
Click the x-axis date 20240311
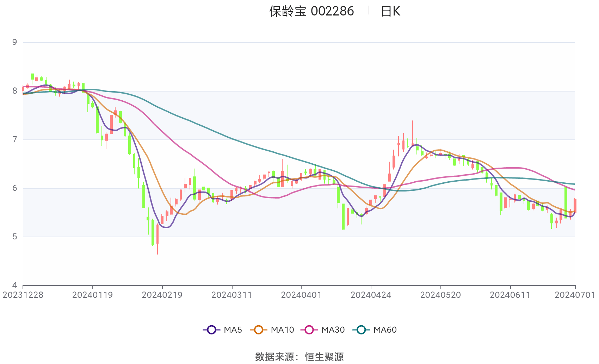click(x=232, y=295)
